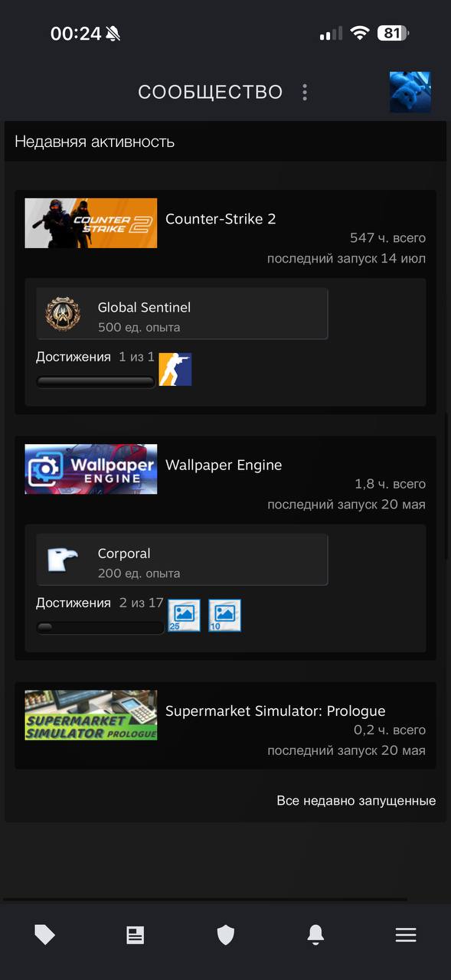Open the Counter-Strike 2 game banner

coord(91,223)
